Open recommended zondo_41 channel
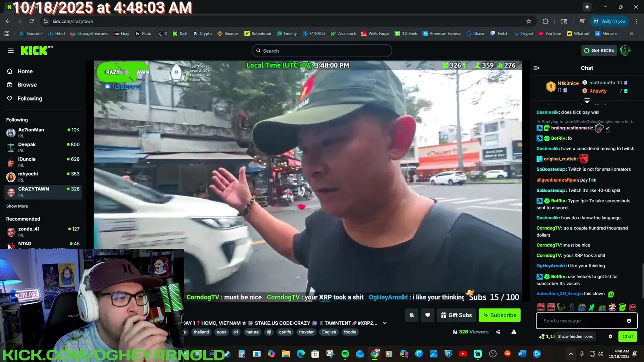 [43, 232]
